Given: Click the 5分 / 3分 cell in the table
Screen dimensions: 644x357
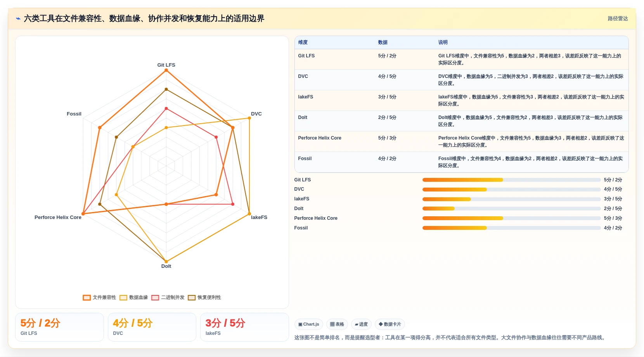Looking at the screenshot, I should [x=387, y=138].
